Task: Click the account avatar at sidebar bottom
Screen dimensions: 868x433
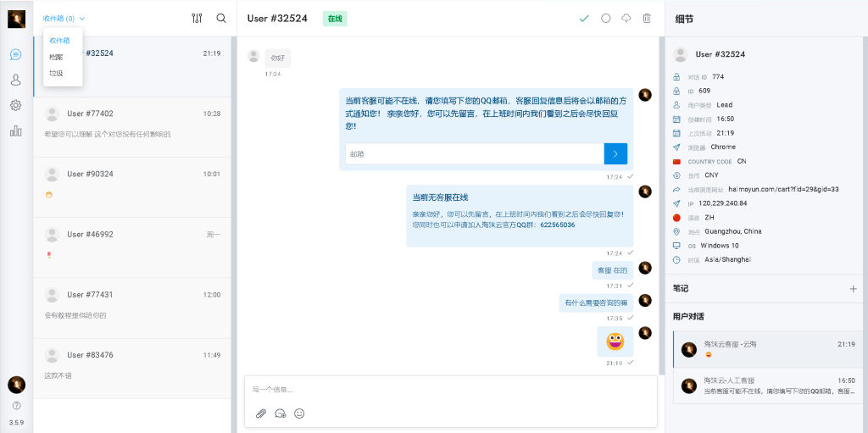Action: pos(17,385)
